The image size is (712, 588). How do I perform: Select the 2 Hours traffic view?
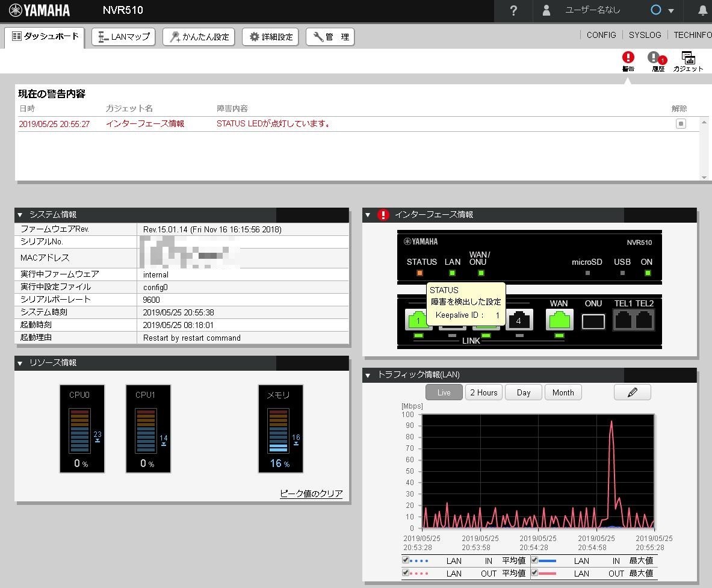coord(484,392)
